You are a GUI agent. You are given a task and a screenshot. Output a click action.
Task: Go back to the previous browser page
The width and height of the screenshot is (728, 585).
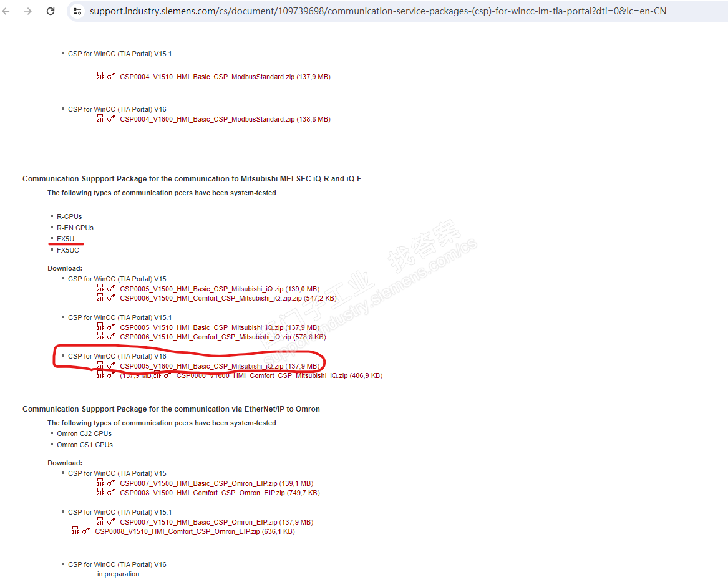point(6,11)
